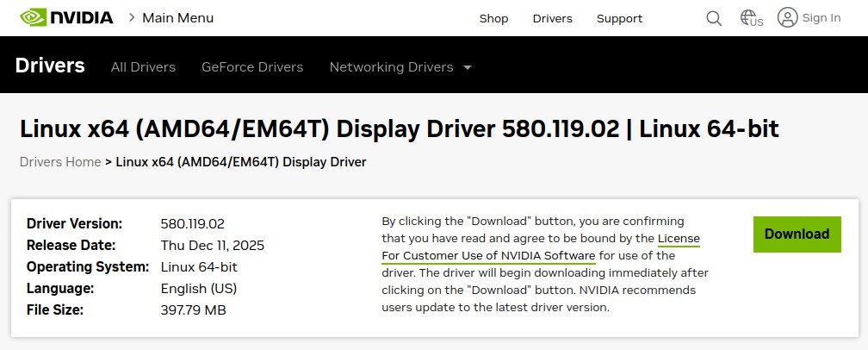Expand the Main Menu chevron arrow
The width and height of the screenshot is (868, 350).
132,17
